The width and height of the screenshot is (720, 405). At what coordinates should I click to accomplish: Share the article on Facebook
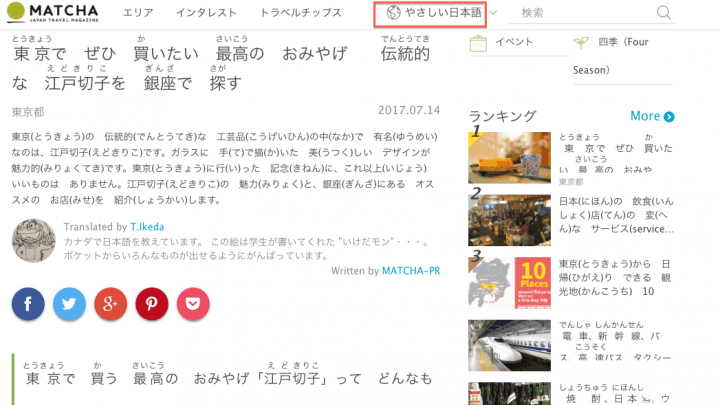click(28, 304)
